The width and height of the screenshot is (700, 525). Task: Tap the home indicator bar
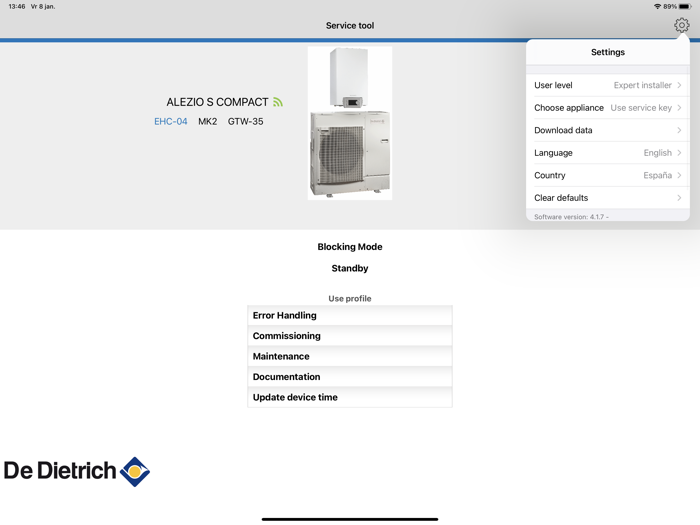(350, 519)
